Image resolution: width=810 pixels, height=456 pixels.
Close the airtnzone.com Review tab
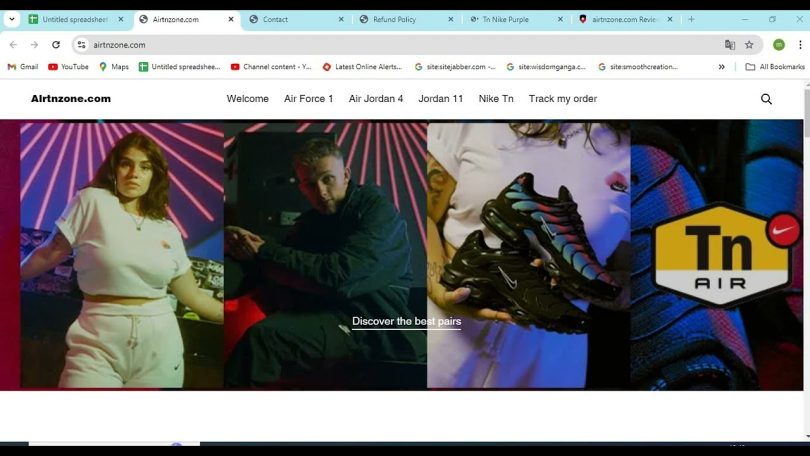[x=670, y=19]
